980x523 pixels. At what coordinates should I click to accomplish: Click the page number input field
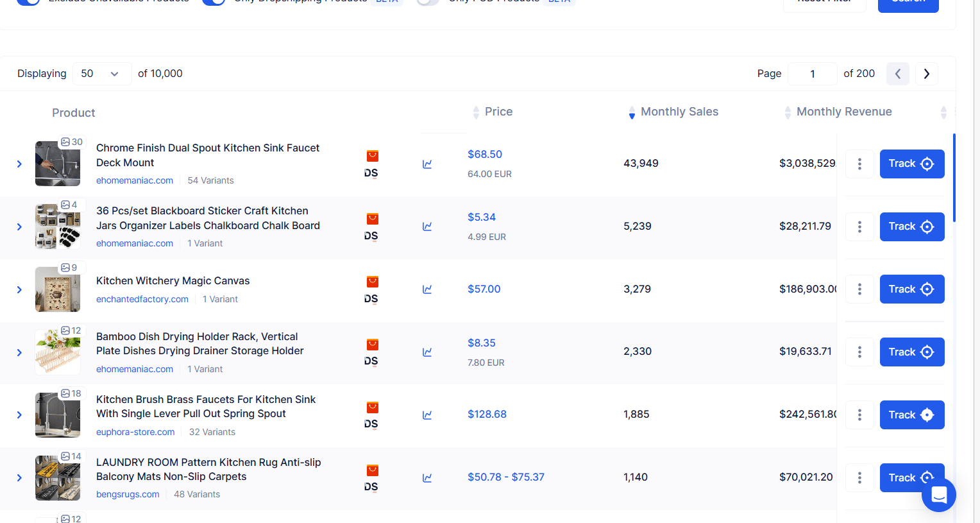[813, 74]
